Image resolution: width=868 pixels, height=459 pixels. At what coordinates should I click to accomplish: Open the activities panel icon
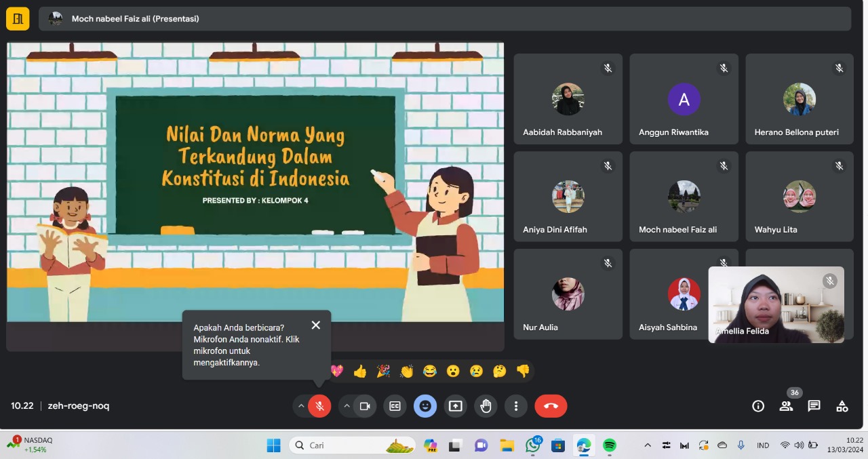pyautogui.click(x=842, y=406)
